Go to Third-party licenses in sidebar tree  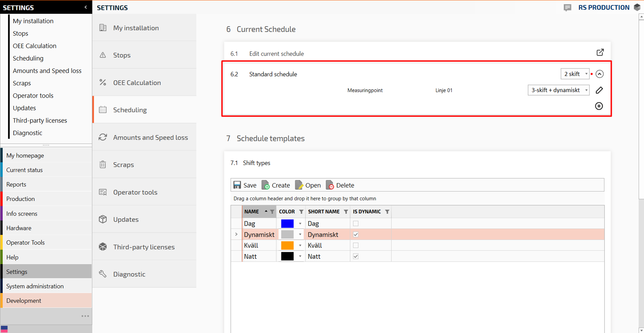pos(40,121)
